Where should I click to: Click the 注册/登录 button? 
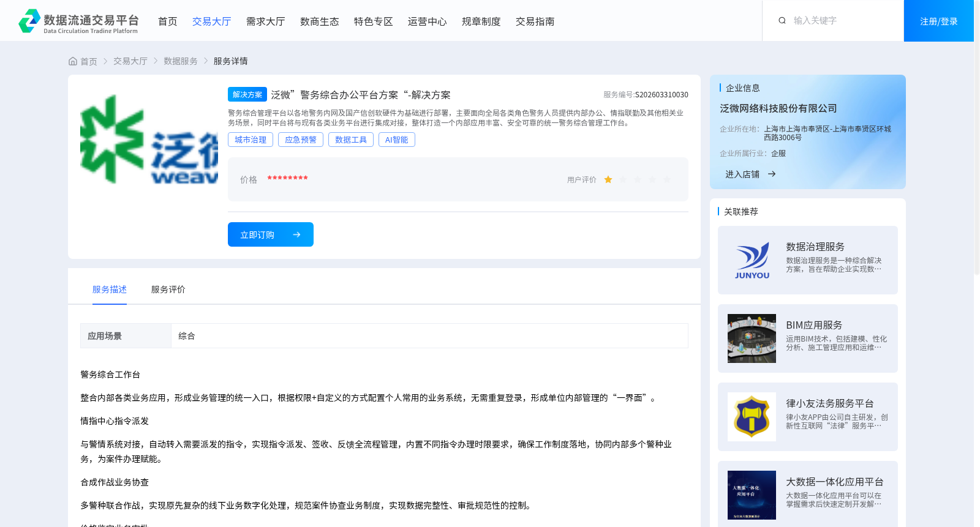[x=939, y=21]
